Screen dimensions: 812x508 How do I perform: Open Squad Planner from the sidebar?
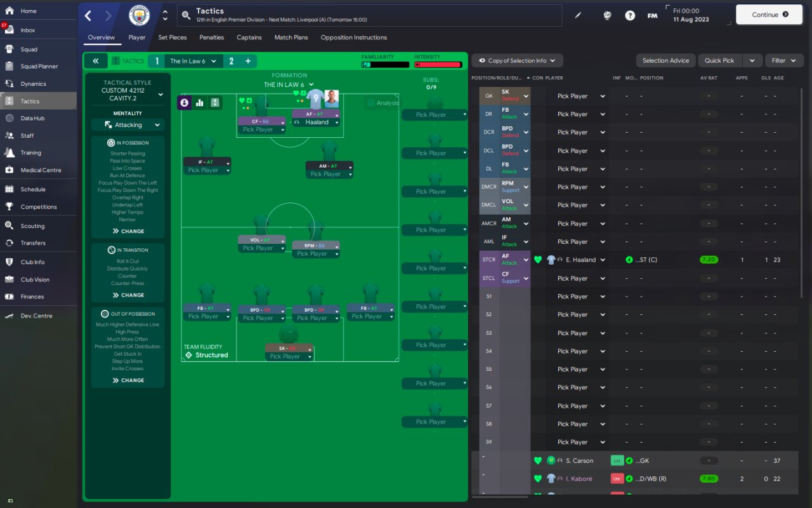(x=39, y=66)
